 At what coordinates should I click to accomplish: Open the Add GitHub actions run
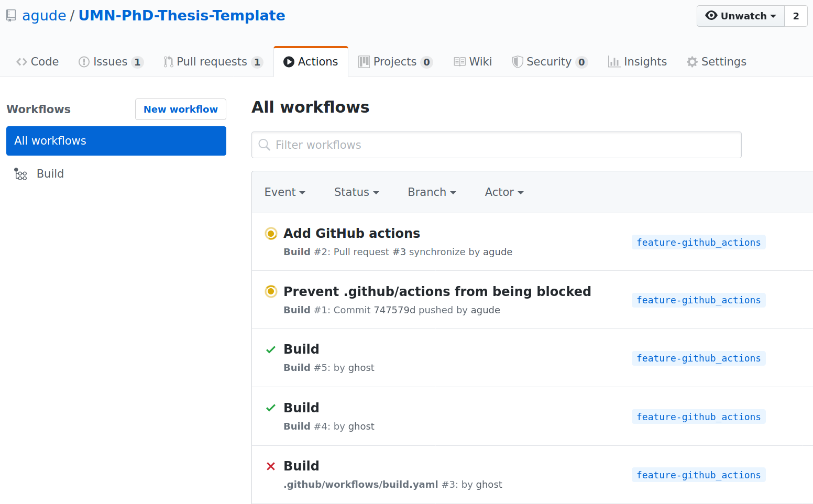(x=352, y=233)
